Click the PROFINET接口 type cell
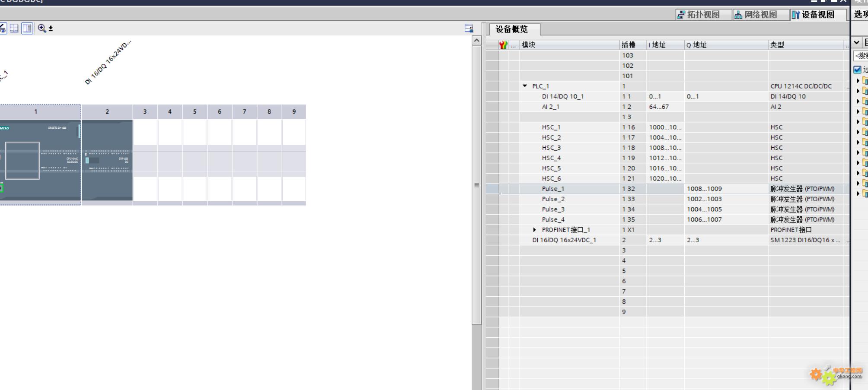Viewport: 868px width, 390px height. click(806, 230)
